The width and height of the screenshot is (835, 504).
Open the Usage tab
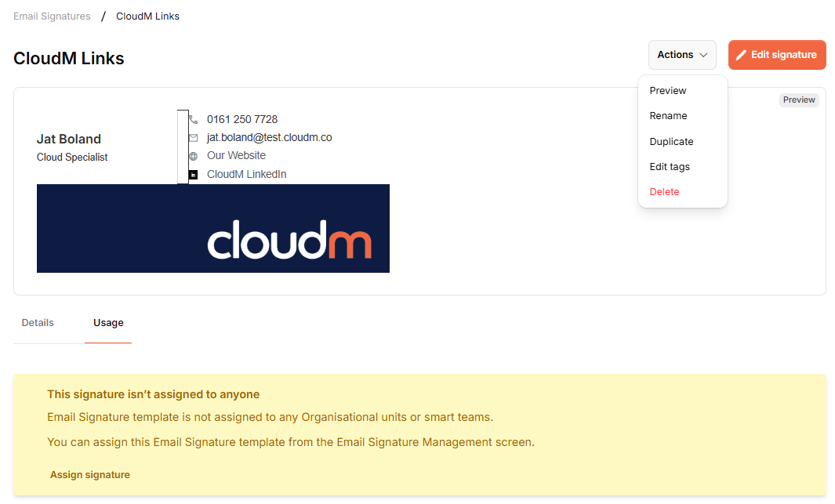108,322
